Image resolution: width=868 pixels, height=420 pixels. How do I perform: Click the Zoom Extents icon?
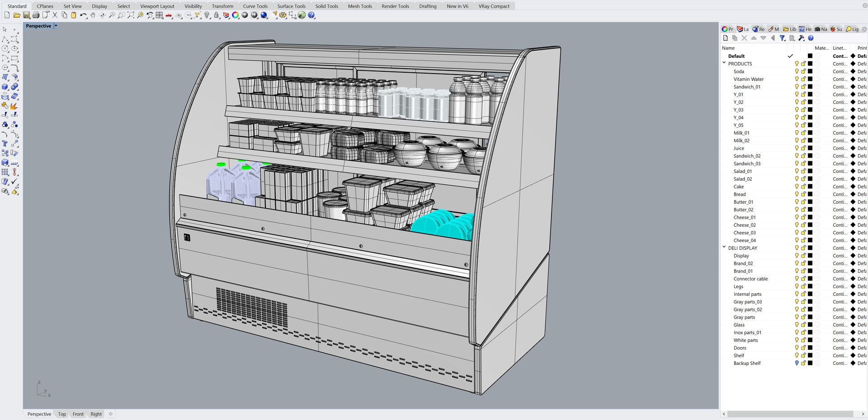point(131,15)
